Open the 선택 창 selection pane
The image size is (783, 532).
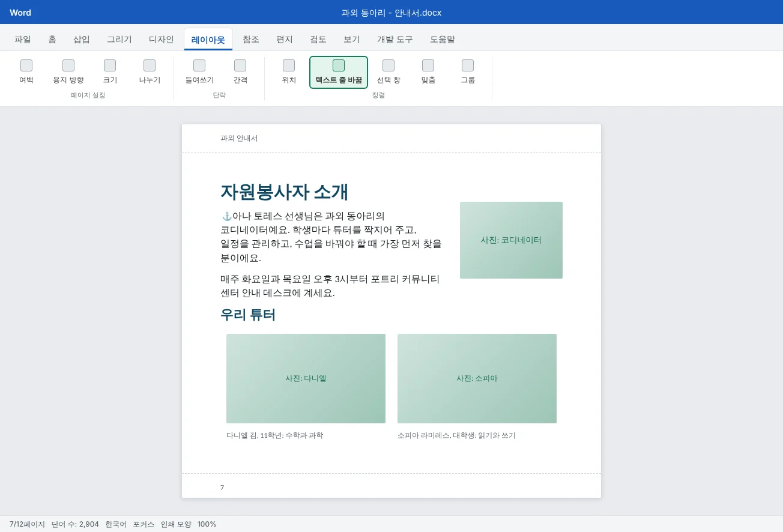(388, 73)
